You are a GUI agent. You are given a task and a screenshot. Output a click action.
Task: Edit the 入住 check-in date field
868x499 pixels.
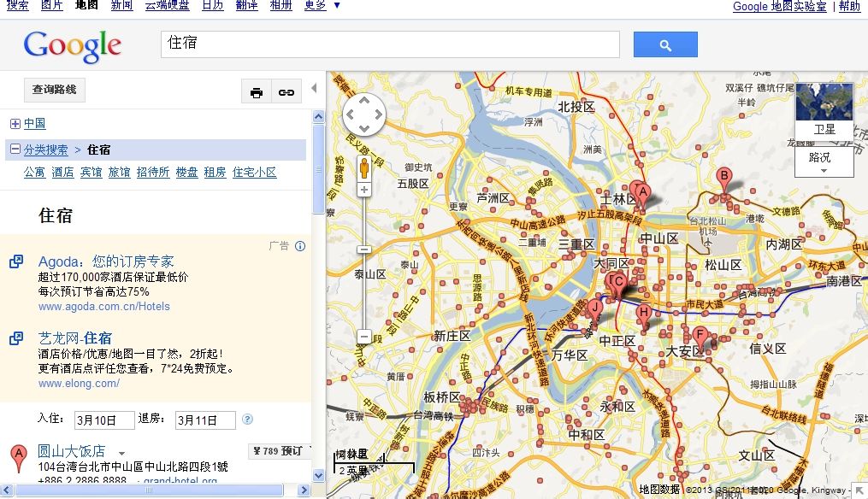click(104, 420)
